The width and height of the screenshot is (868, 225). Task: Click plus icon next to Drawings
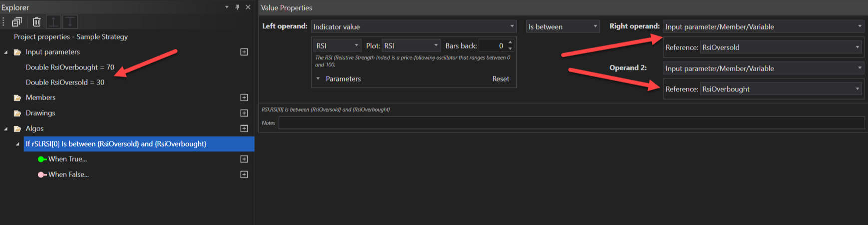coord(244,113)
